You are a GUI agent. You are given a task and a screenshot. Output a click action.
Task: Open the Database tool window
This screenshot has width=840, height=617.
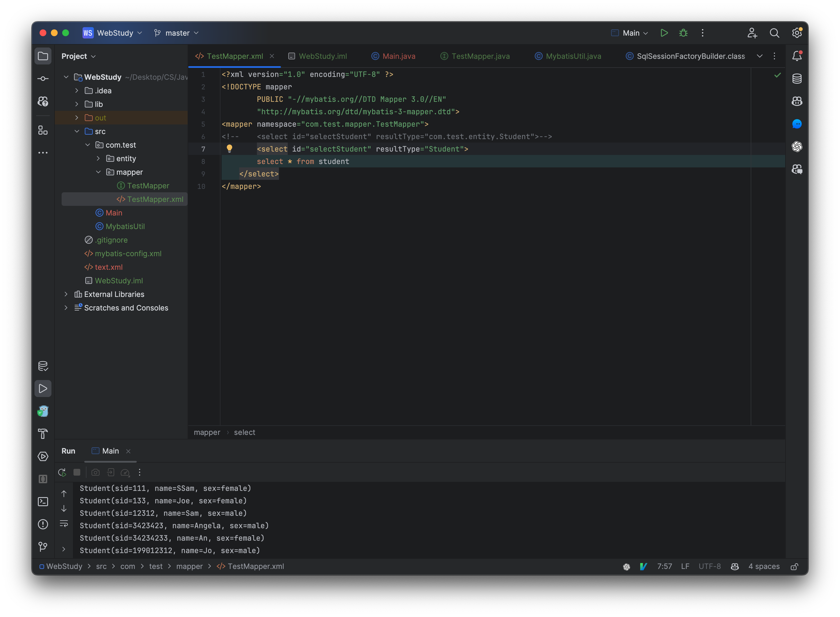797,78
